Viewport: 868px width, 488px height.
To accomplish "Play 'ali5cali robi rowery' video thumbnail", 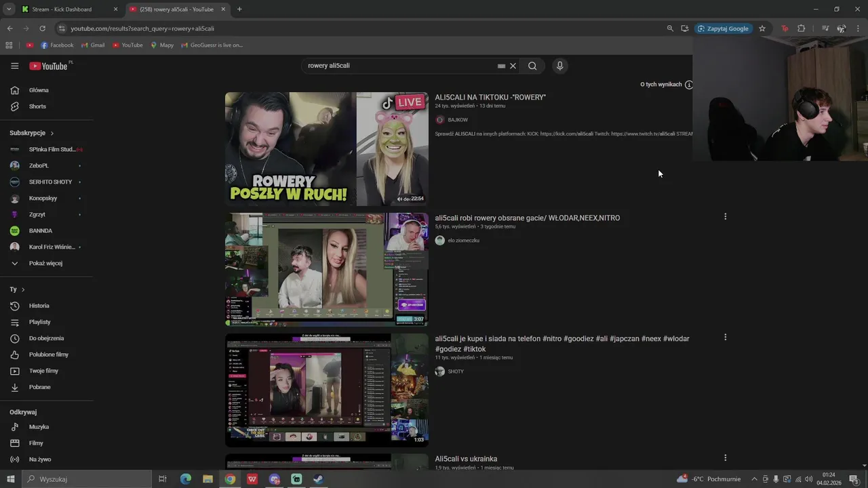I will [327, 270].
